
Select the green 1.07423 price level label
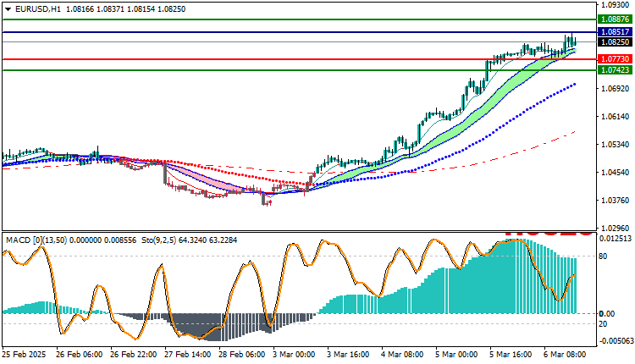pyautogui.click(x=615, y=70)
